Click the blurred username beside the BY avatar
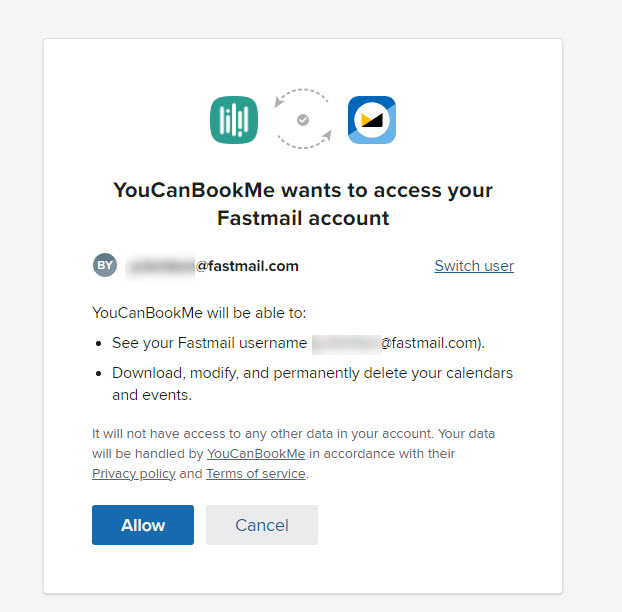 point(160,266)
